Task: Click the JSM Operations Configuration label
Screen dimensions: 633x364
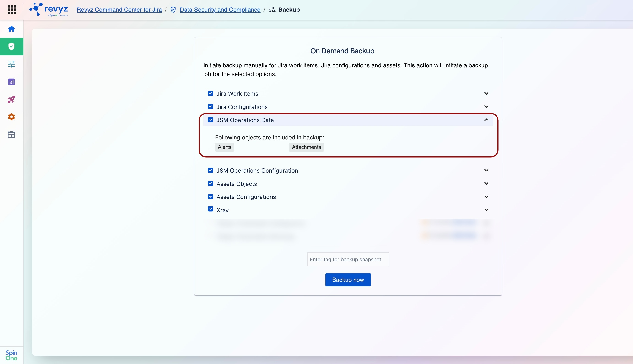Action: (x=257, y=171)
